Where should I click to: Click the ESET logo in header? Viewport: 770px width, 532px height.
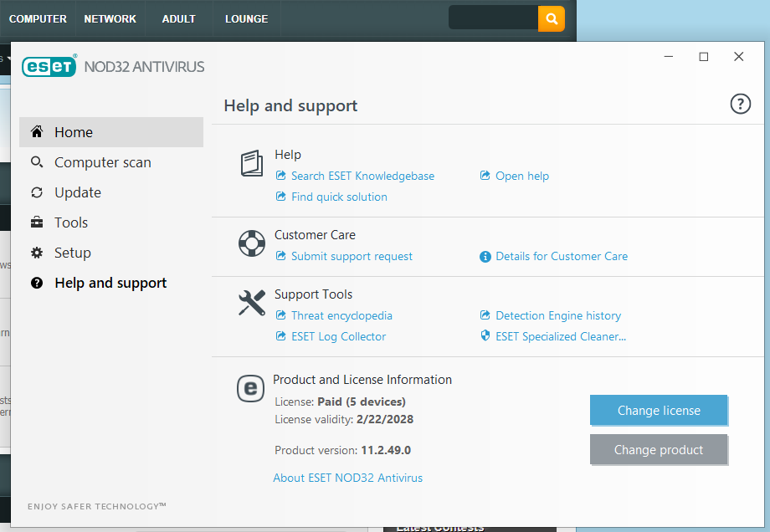[x=49, y=66]
